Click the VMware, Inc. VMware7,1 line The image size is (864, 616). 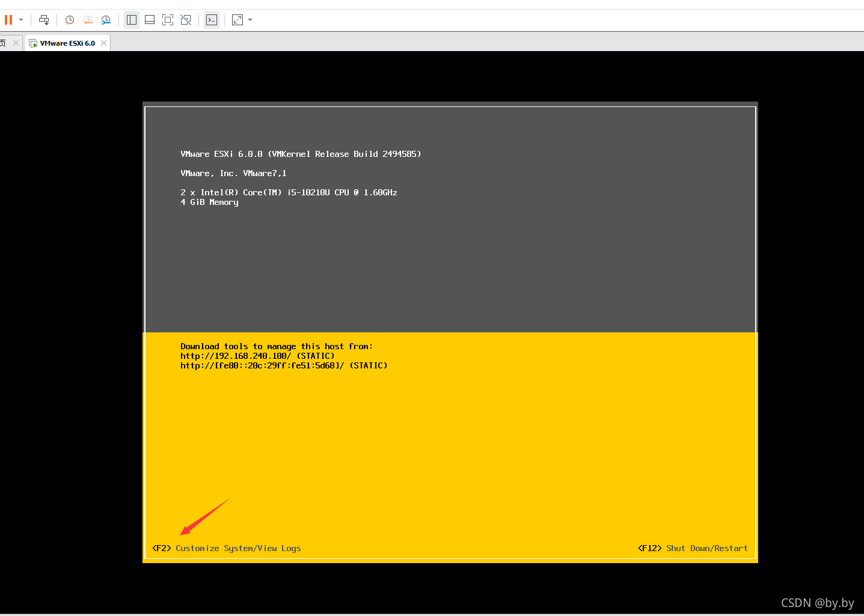[233, 173]
